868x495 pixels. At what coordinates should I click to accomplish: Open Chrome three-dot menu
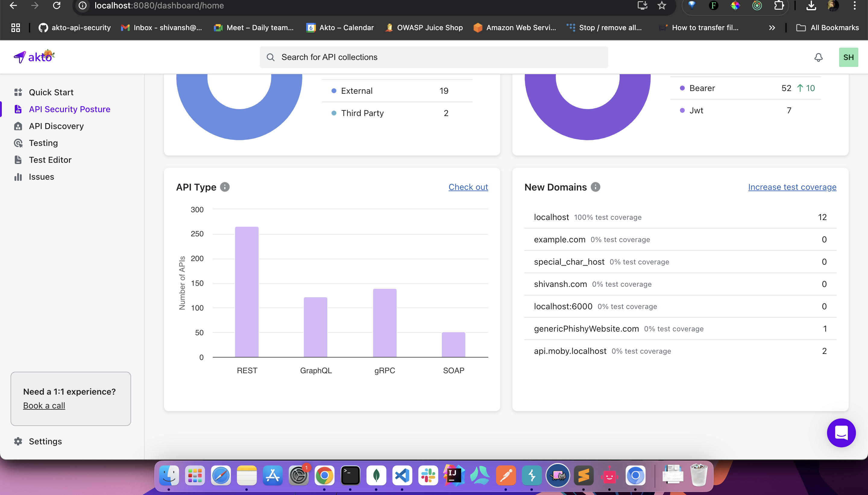(x=854, y=5)
